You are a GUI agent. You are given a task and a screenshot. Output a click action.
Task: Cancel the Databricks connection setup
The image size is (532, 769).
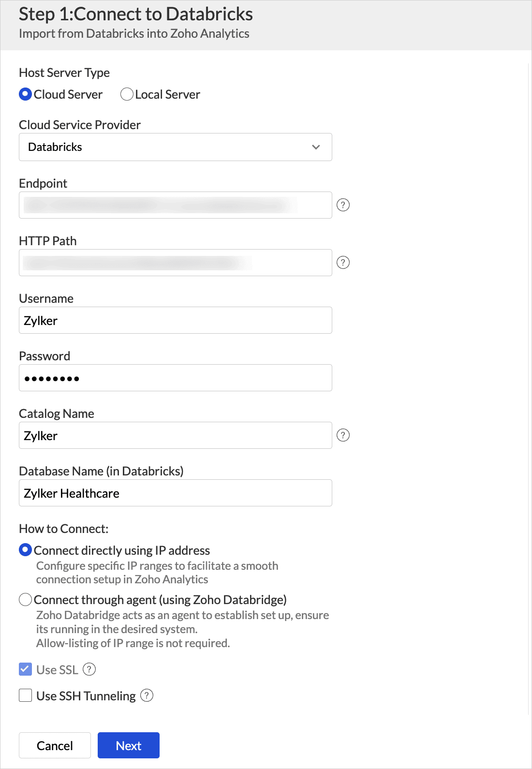[55, 745]
